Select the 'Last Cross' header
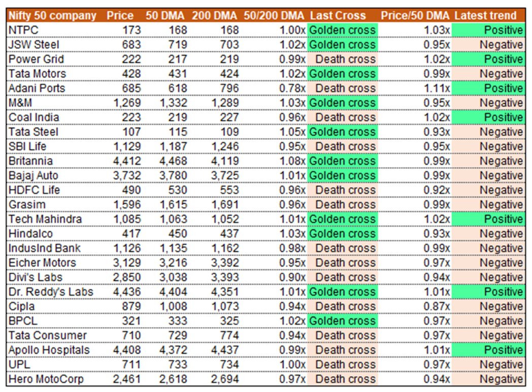 338,16
